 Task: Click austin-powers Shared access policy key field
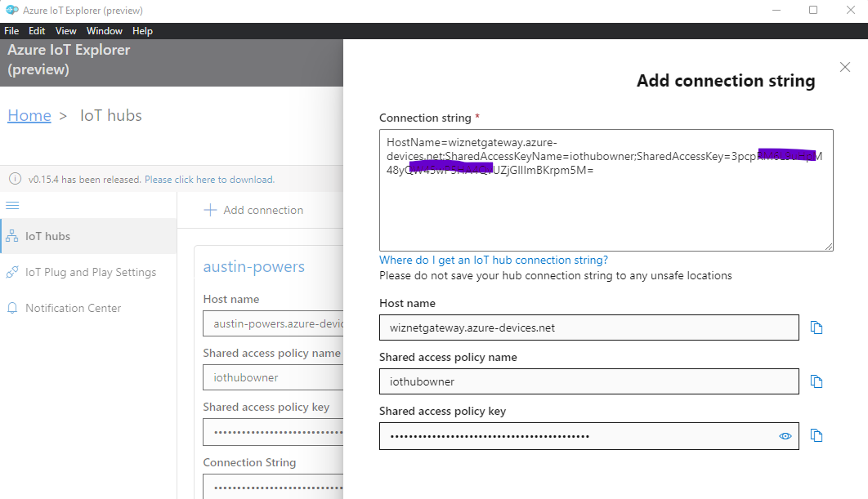[274, 432]
